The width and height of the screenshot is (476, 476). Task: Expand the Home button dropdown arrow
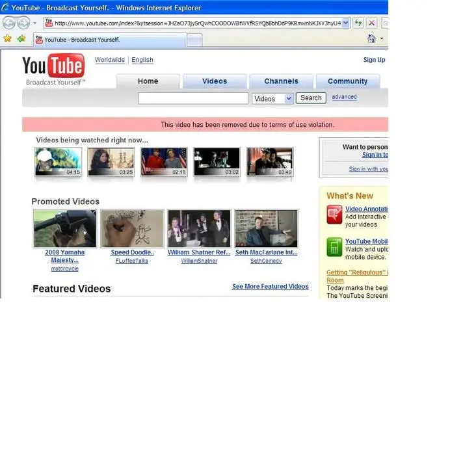click(382, 38)
